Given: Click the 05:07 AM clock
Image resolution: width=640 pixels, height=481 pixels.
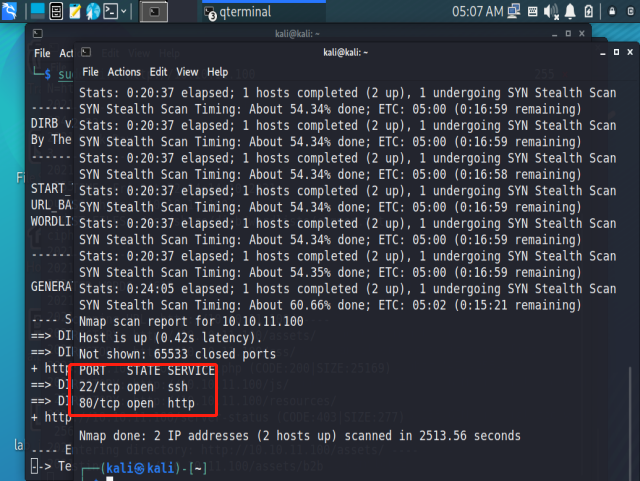Looking at the screenshot, I should pyautogui.click(x=477, y=11).
